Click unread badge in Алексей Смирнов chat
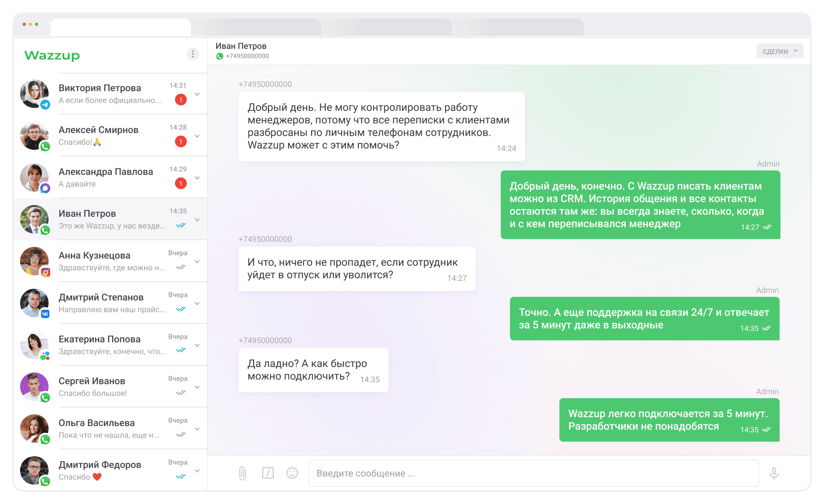Screen dimensions: 824x504 (x=181, y=141)
